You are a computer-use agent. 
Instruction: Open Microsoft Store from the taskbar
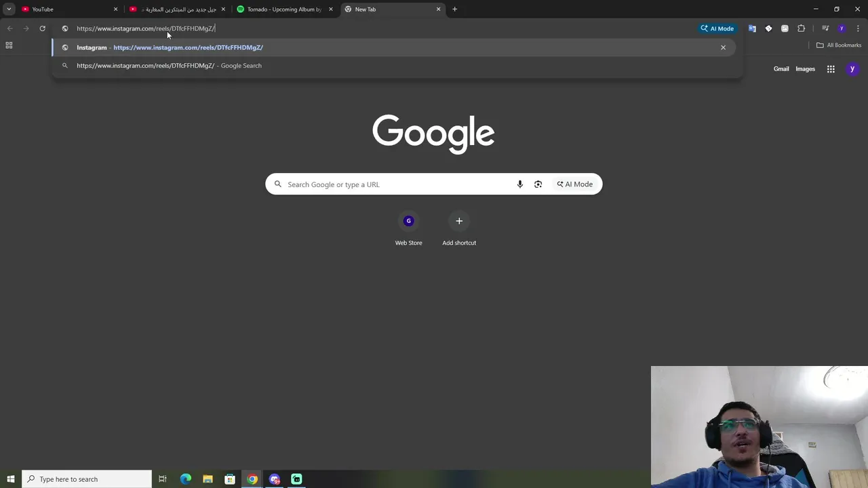[x=230, y=479]
